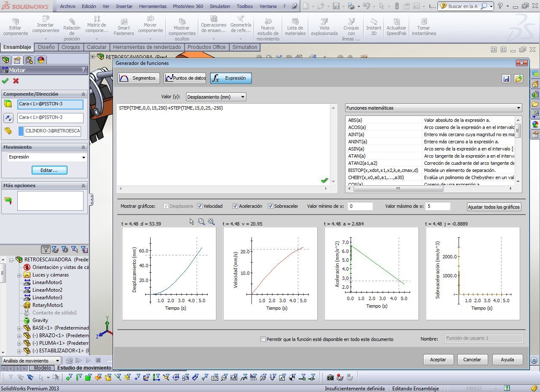540x392 pixels.
Task: Enable 'Permitir que la función esté disponible' checkbox
Action: pyautogui.click(x=263, y=339)
